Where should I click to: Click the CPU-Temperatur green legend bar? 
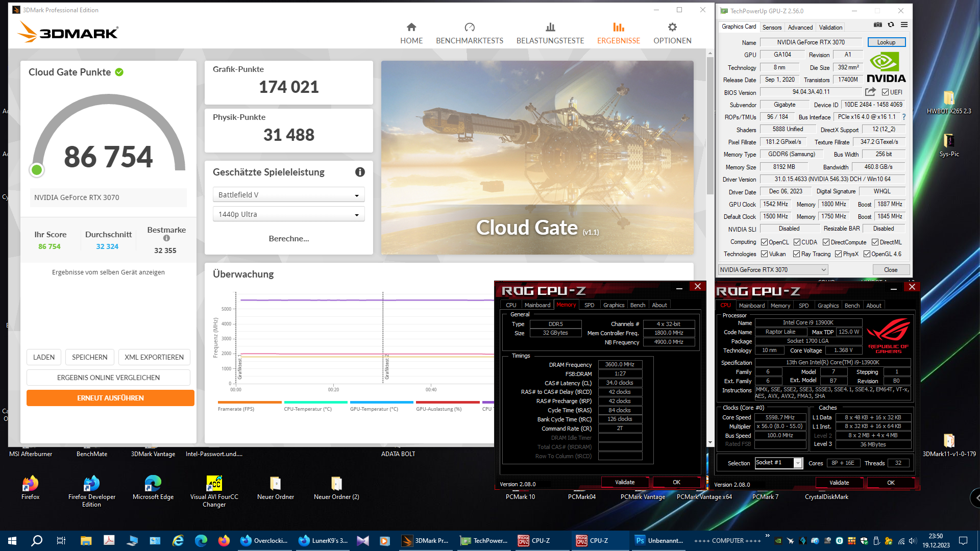coord(315,402)
